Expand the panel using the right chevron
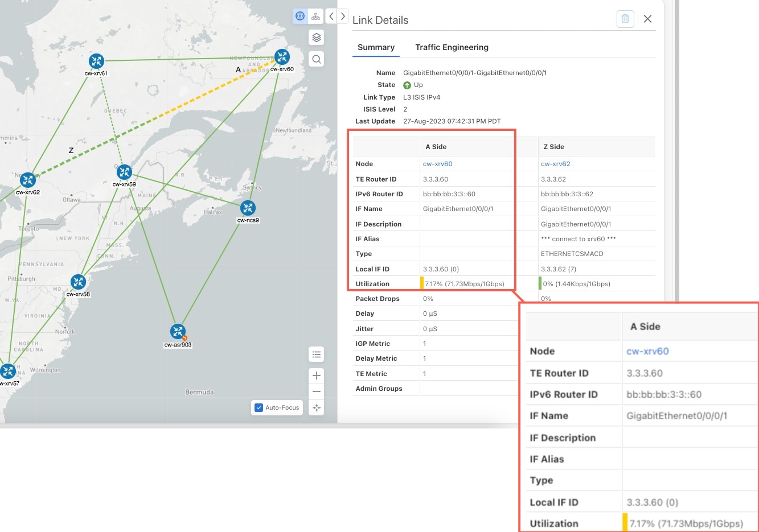The height and width of the screenshot is (532, 759). [342, 16]
